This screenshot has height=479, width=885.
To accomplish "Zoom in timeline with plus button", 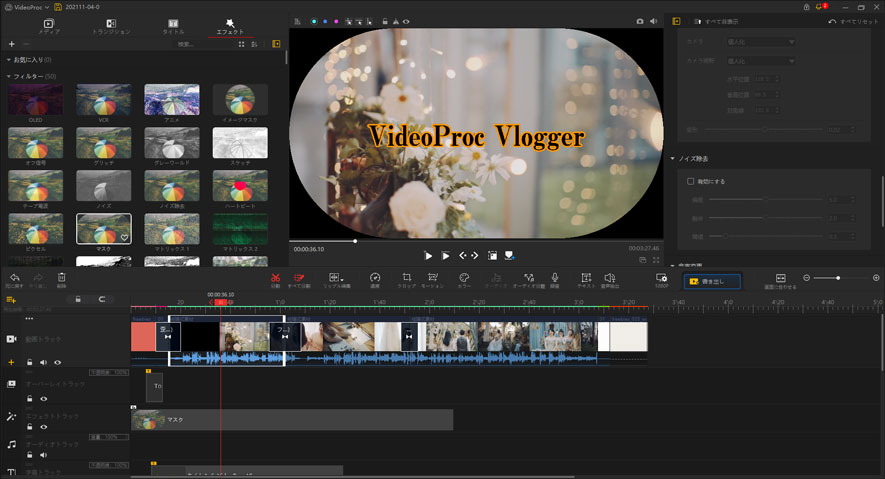I will point(876,278).
